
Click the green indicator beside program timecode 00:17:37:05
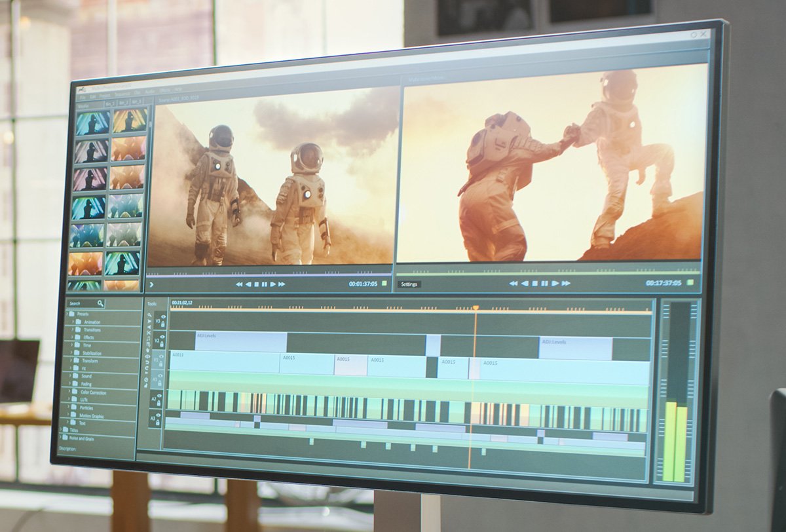pos(690,282)
